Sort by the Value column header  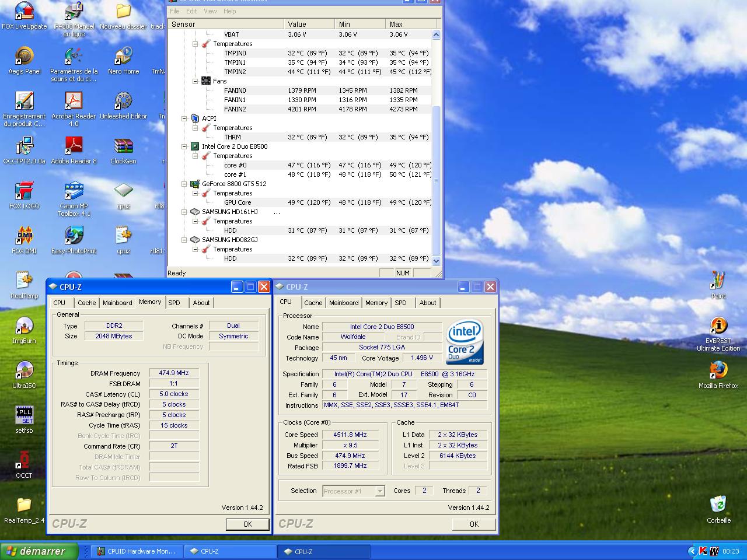click(x=309, y=24)
